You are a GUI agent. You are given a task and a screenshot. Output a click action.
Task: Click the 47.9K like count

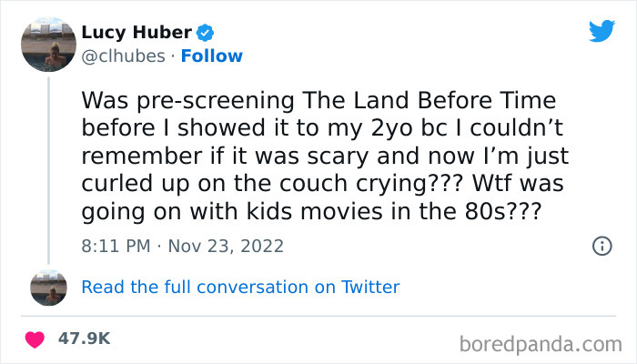pyautogui.click(x=84, y=338)
